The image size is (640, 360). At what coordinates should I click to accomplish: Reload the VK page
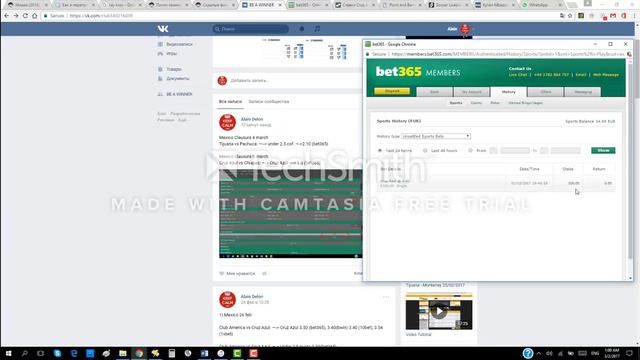click(x=25, y=16)
